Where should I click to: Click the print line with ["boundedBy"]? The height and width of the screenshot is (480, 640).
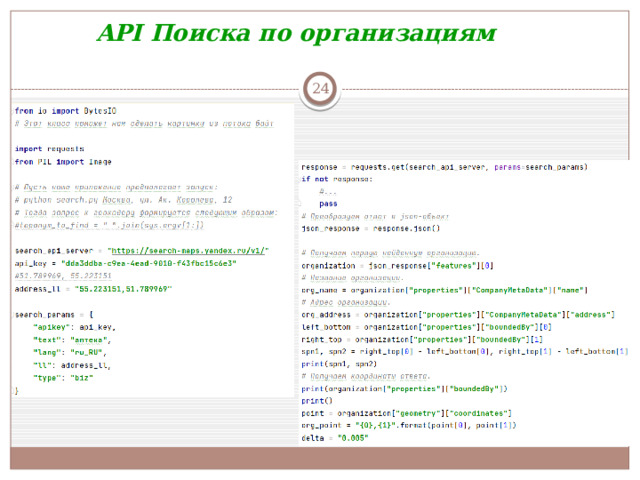pyautogui.click(x=404, y=389)
